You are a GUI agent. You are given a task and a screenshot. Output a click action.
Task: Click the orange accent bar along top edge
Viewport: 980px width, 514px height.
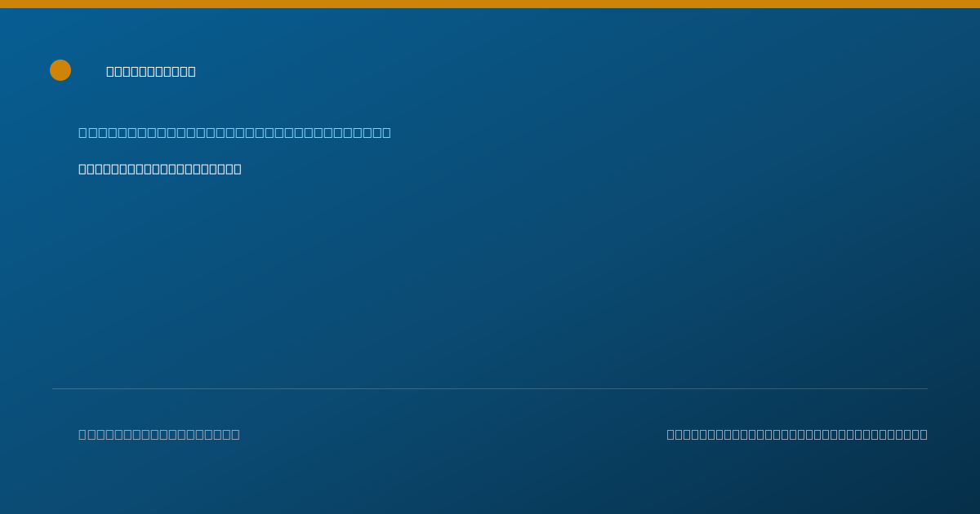490,4
